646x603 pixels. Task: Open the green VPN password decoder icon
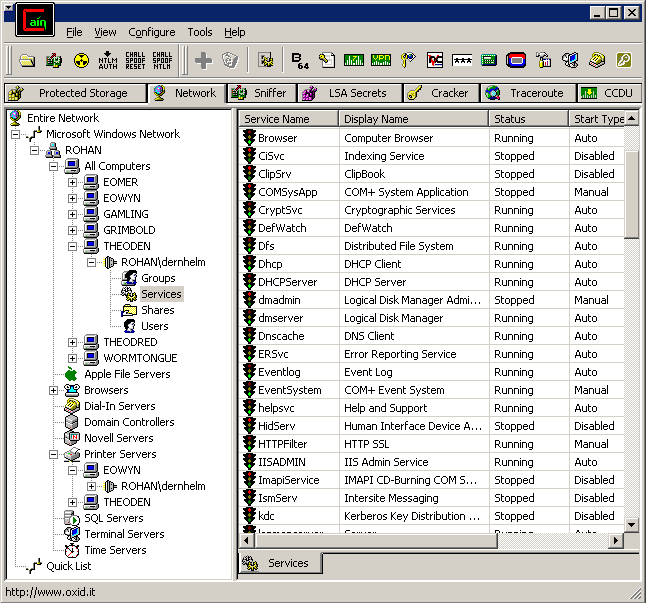(x=381, y=61)
